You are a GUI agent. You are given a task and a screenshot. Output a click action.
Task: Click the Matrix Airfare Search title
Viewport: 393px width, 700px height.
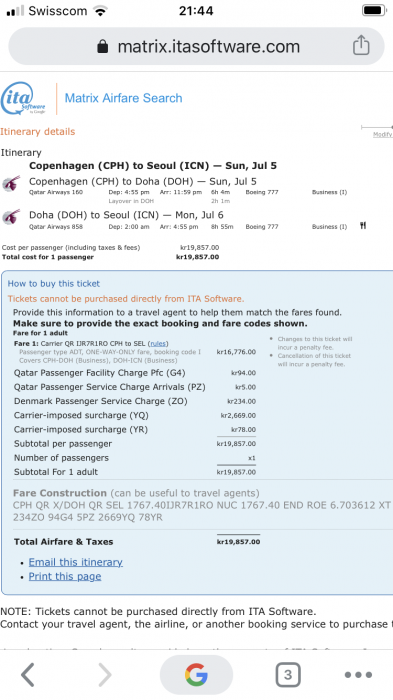point(124,98)
